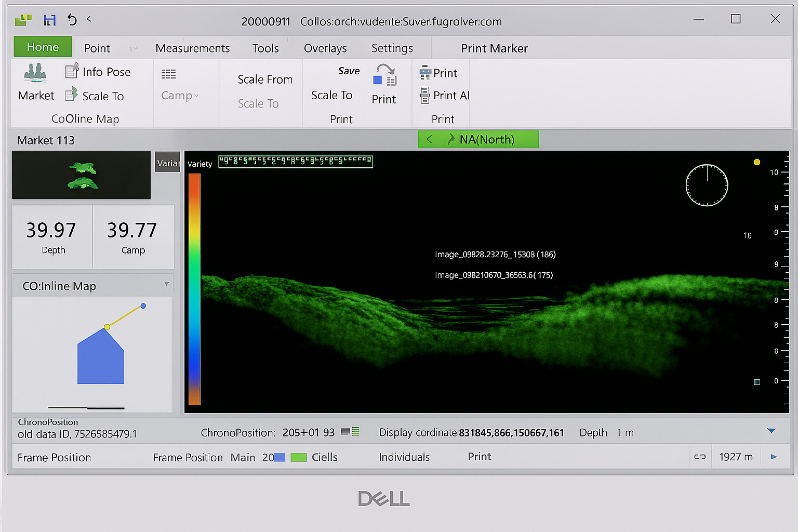Open the Point tab
Screen dimensions: 798x532
tap(97, 48)
